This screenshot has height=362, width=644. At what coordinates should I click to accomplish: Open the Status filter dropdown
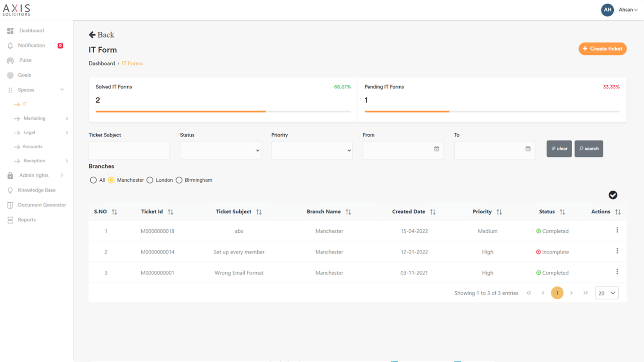pyautogui.click(x=220, y=151)
